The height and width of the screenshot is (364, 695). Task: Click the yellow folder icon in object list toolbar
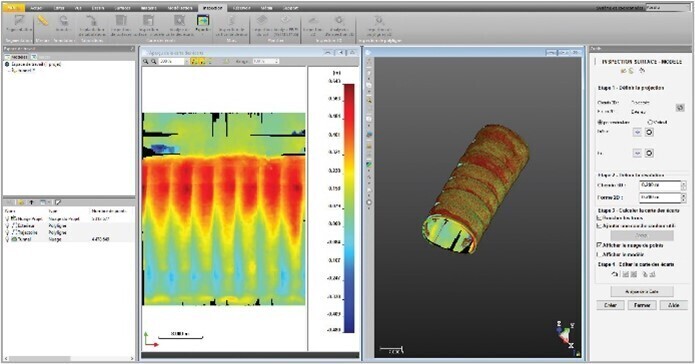point(21,203)
